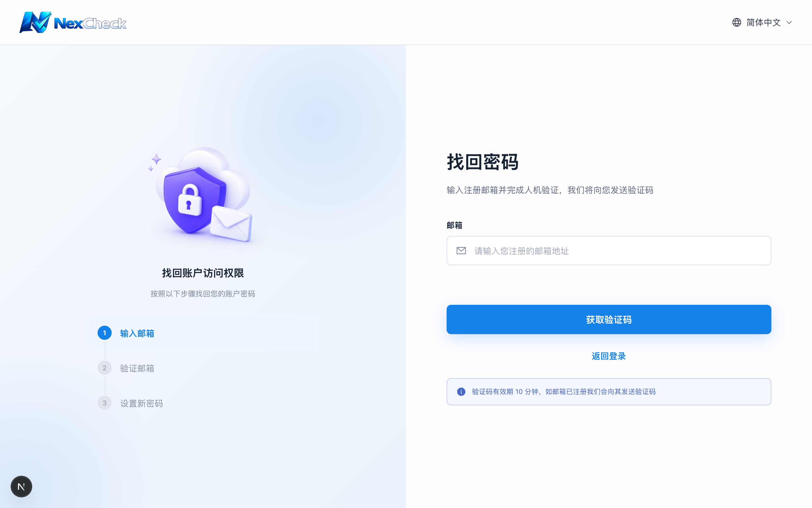Select step 1 circle 输入邮箱
The image size is (812, 508).
pos(105,333)
